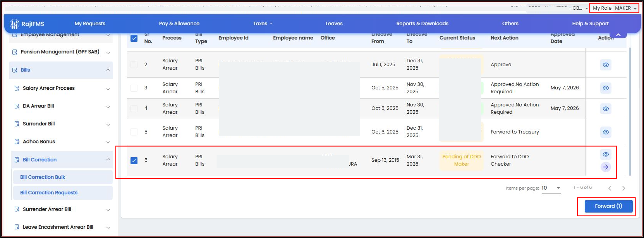This screenshot has height=238, width=644.
Task: Collapse the Bill Correction section
Action: point(108,159)
